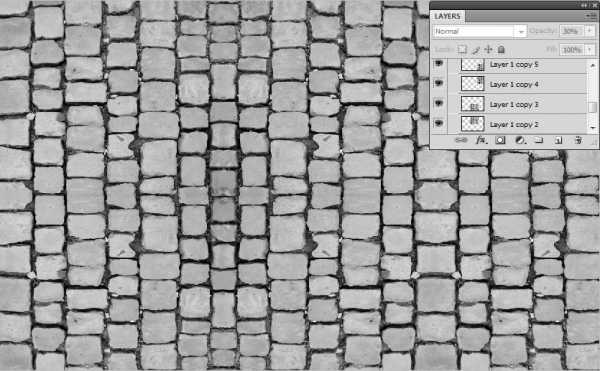Viewport: 600px width, 371px height.
Task: Create a new layer group folder
Action: 539,140
